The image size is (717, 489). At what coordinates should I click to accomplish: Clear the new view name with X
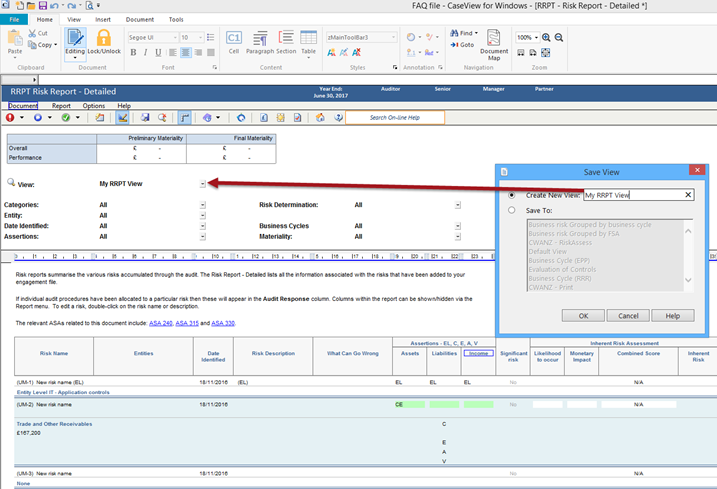pos(688,195)
